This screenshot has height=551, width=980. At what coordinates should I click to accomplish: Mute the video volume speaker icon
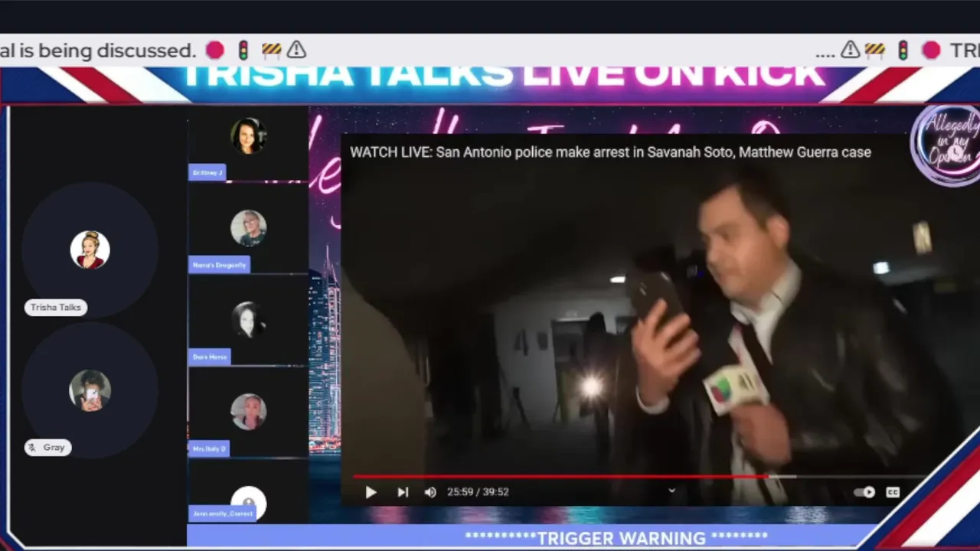click(430, 492)
